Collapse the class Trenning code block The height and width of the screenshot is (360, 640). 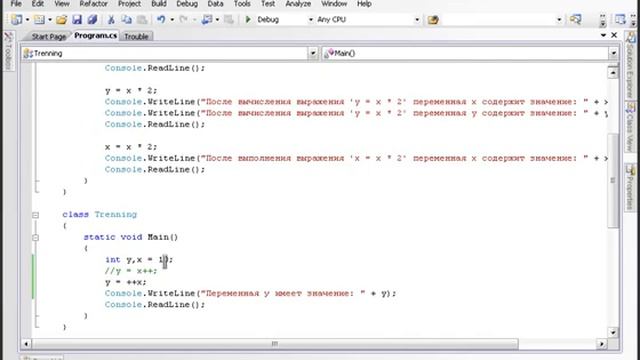(36, 215)
